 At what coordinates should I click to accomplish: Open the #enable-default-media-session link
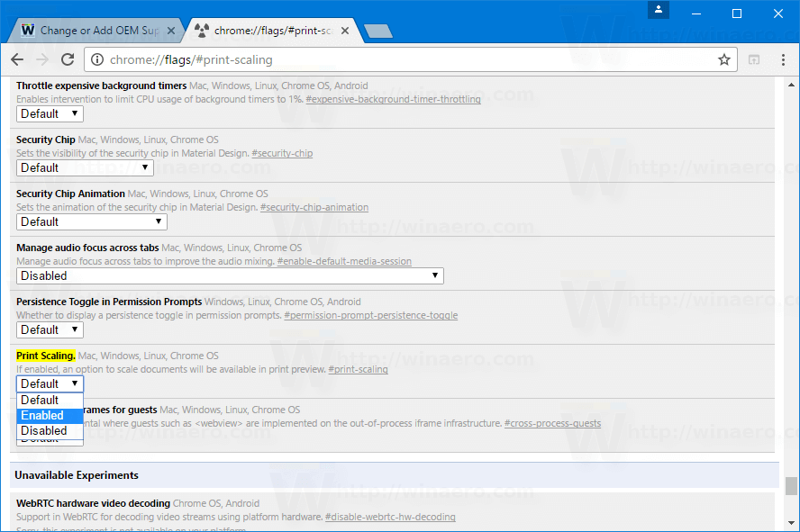[344, 261]
